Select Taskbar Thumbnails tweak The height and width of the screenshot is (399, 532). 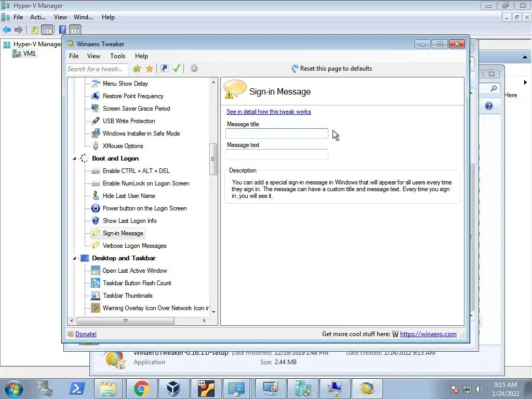[x=128, y=296]
